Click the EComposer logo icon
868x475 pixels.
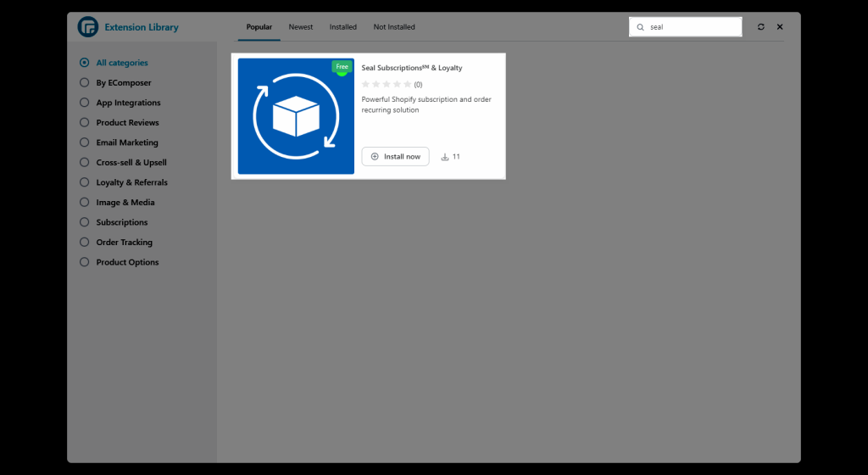(88, 26)
